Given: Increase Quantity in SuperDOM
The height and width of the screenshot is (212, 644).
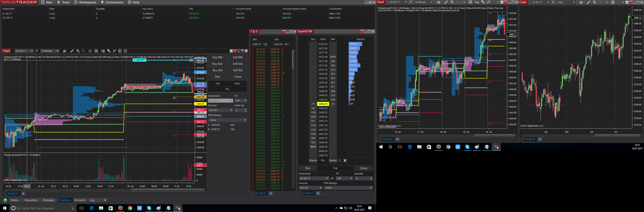Looking at the screenshot, I should click(371, 177).
